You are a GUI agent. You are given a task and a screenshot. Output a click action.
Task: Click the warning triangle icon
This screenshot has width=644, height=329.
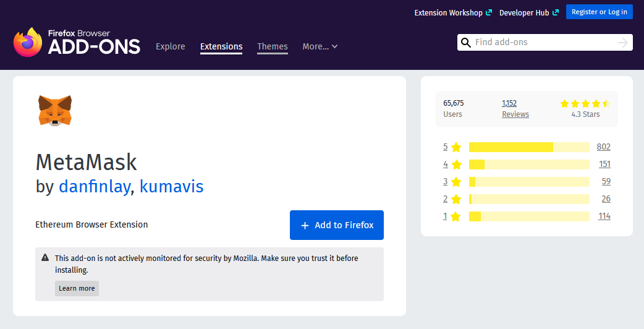pyautogui.click(x=45, y=257)
